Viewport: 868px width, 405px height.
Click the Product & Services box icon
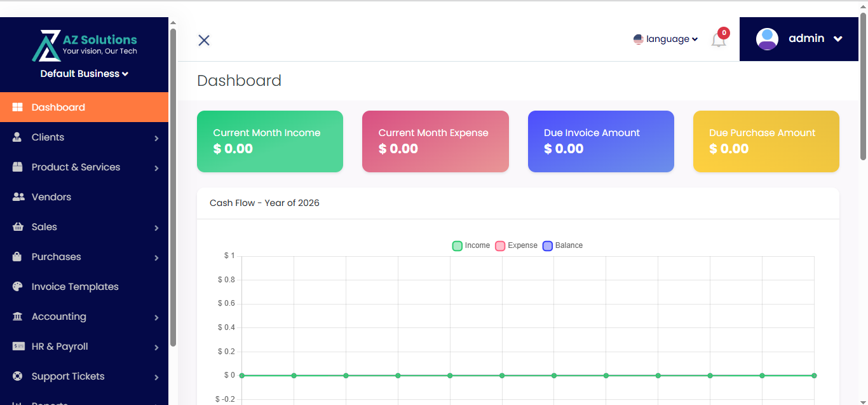tap(18, 167)
